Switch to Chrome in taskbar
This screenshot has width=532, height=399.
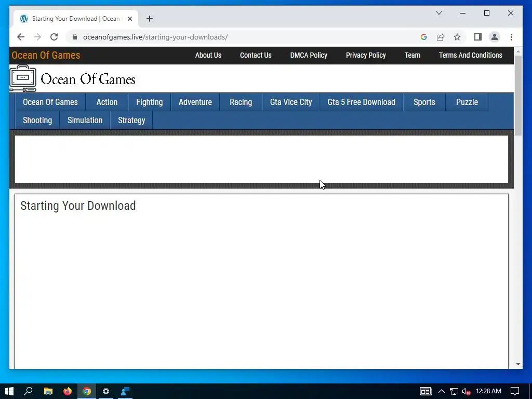pyautogui.click(x=87, y=391)
